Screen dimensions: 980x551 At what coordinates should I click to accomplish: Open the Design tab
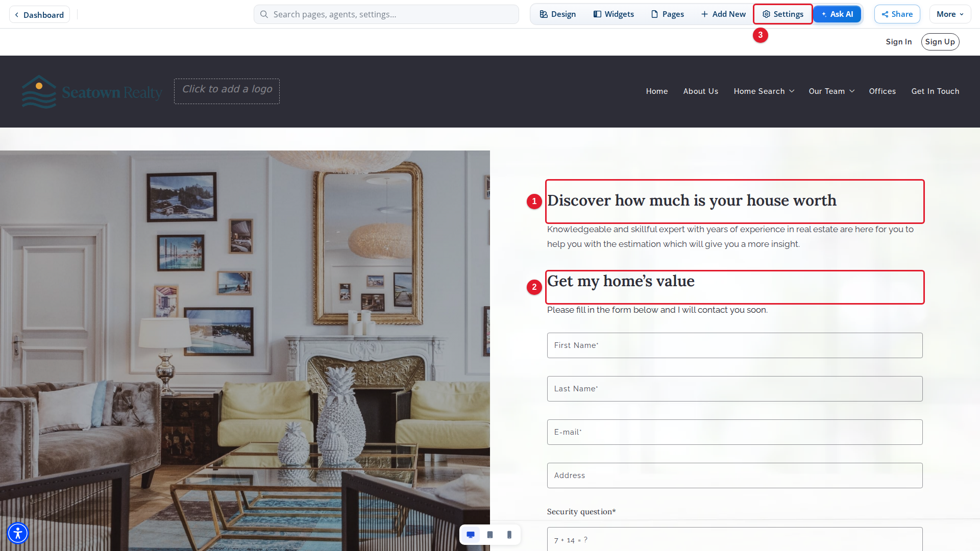(x=557, y=14)
